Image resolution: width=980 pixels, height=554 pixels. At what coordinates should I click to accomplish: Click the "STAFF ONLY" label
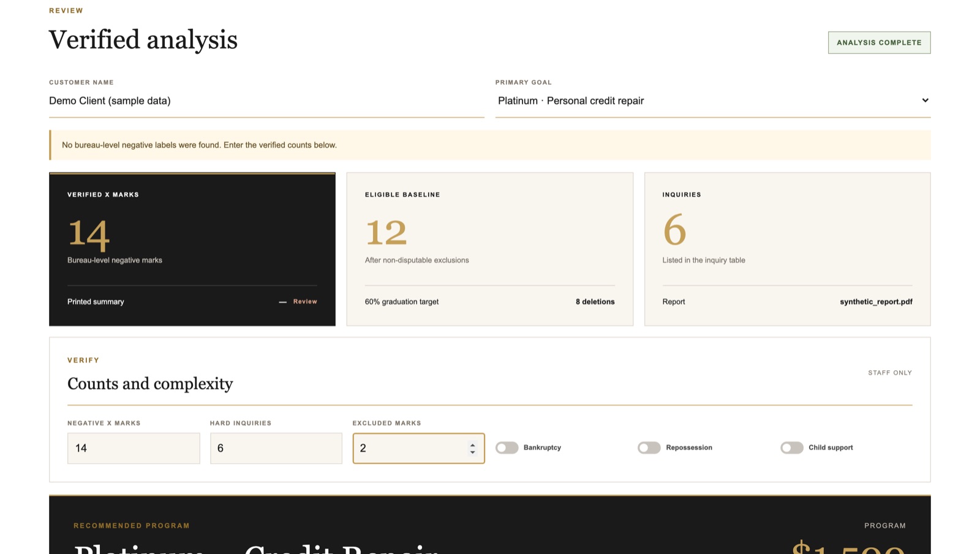[890, 373]
